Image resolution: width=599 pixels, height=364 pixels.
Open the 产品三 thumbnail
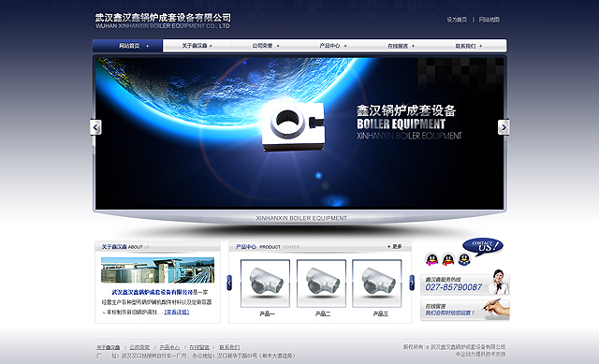tap(376, 283)
